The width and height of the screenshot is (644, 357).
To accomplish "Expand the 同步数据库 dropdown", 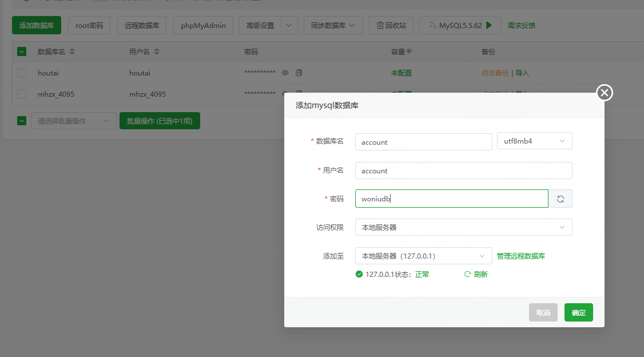I will [x=333, y=25].
